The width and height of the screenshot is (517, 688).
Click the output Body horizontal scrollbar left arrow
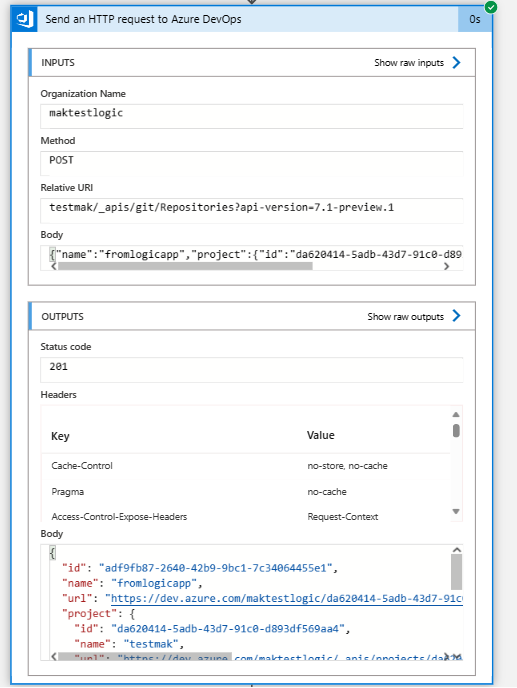(54, 656)
